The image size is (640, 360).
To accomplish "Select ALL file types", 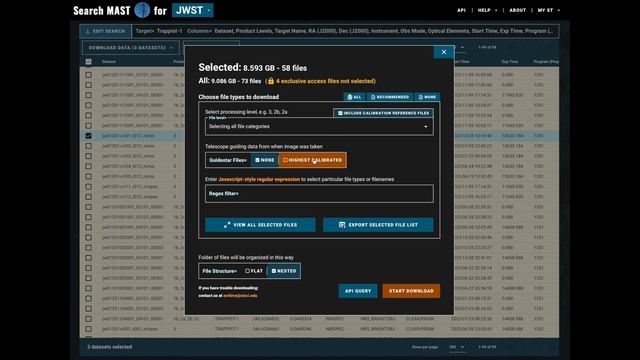I will [355, 97].
